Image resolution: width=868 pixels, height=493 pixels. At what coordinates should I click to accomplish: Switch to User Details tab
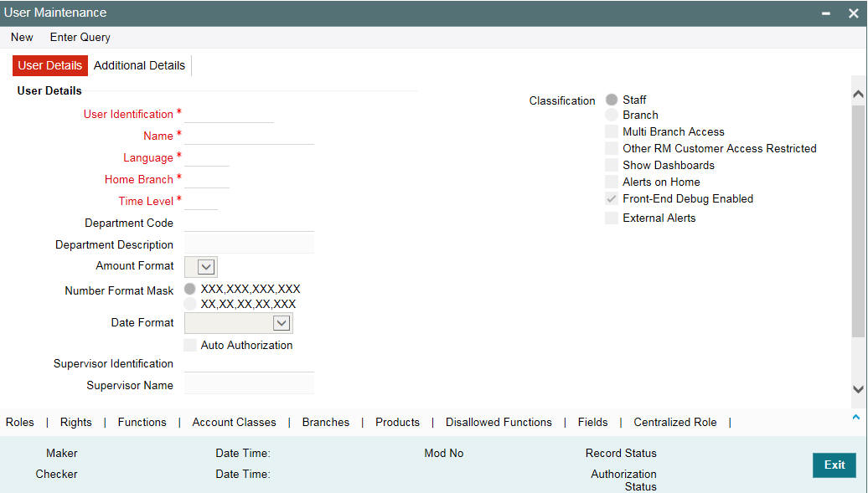[x=49, y=65]
